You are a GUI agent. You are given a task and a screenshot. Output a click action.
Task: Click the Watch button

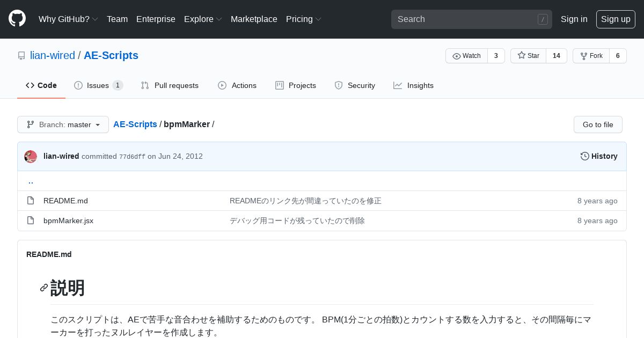466,56
